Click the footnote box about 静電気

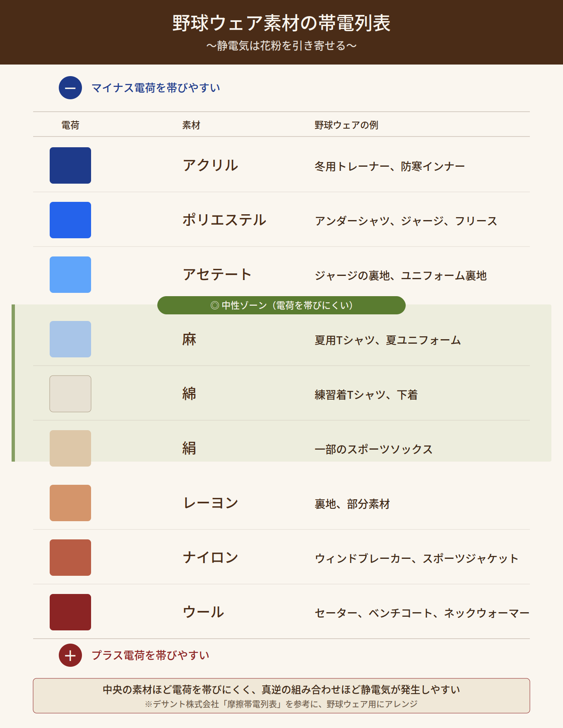[281, 696]
